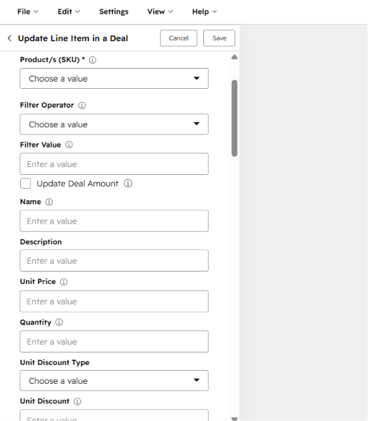Show info icon beside Quantity
Viewport: 368px width, 421px height.
click(59, 322)
